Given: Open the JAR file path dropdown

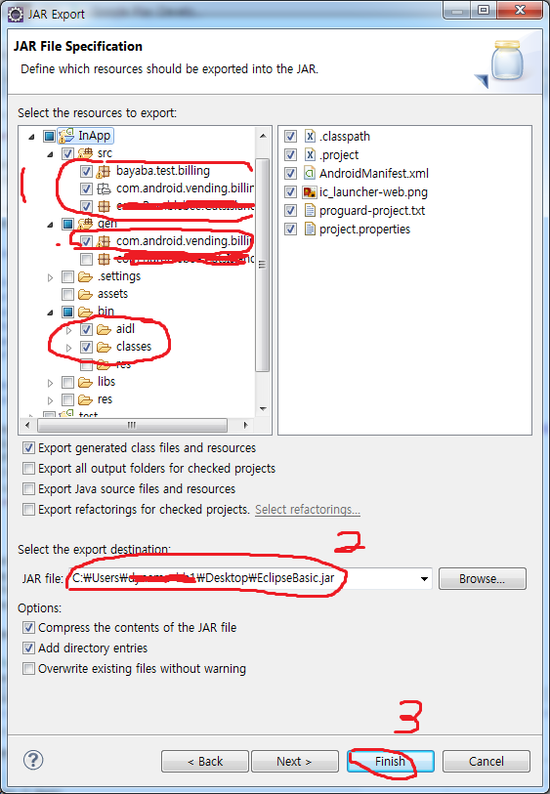Looking at the screenshot, I should (424, 579).
